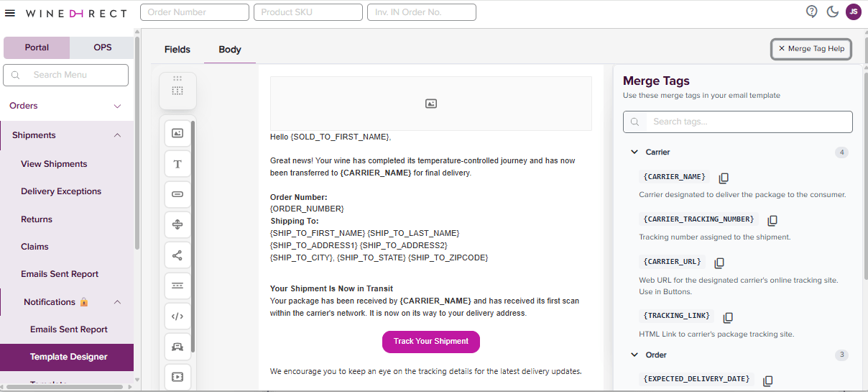Open the Returns page
868x392 pixels.
pyautogui.click(x=37, y=219)
